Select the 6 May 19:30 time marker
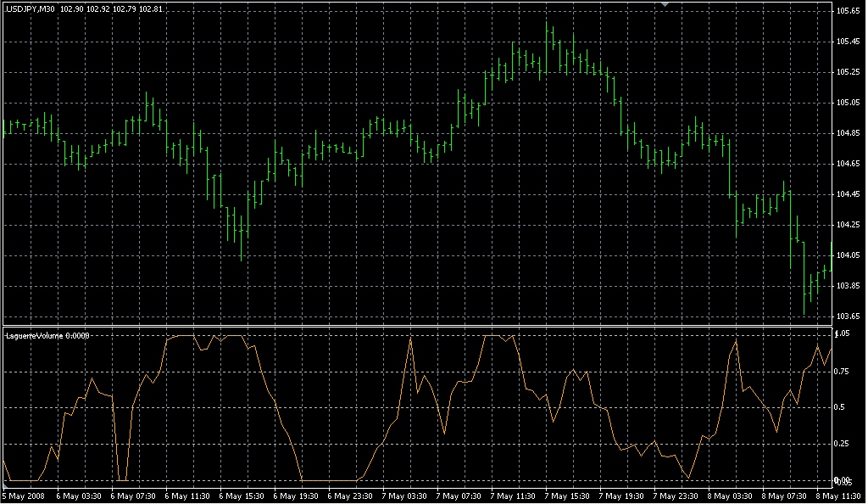868x504 pixels. pyautogui.click(x=298, y=496)
